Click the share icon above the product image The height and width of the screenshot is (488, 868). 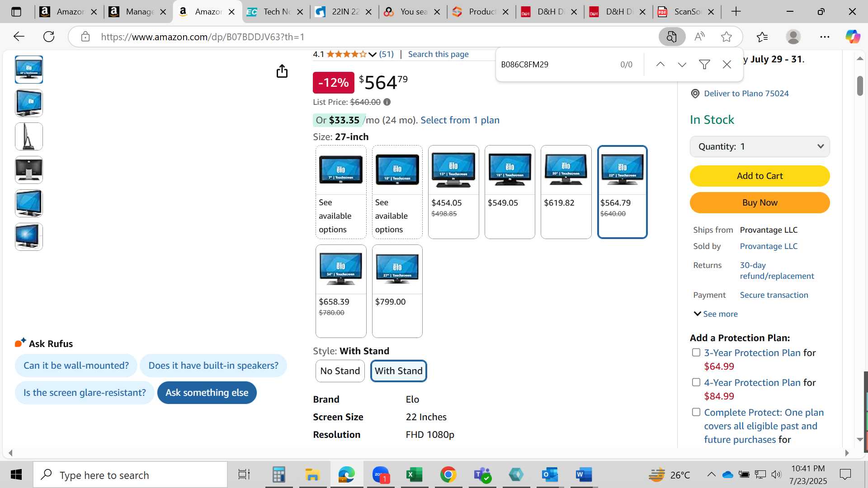pyautogui.click(x=282, y=71)
